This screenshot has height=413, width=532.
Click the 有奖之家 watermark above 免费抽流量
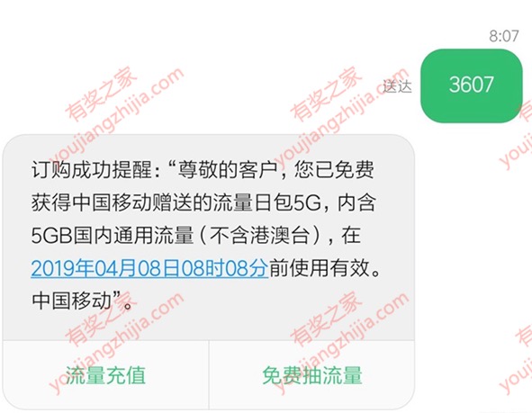pyautogui.click(x=326, y=318)
